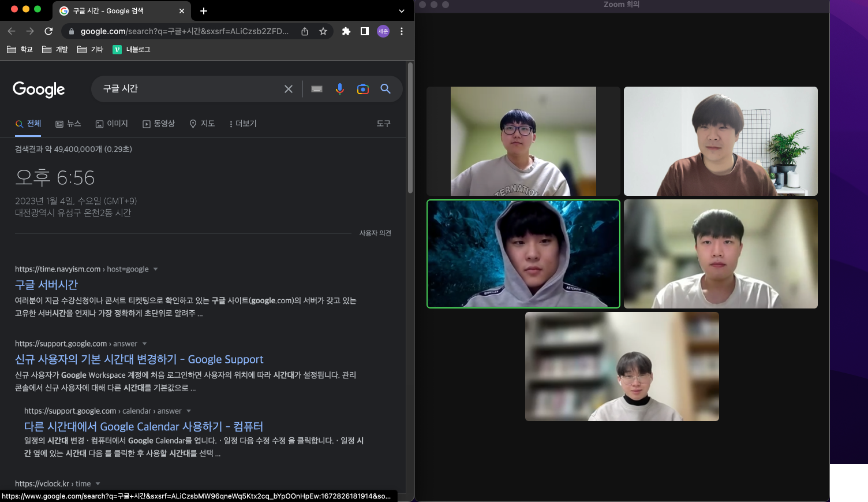Click the browser back arrow
Image resolution: width=868 pixels, height=502 pixels.
click(12, 31)
